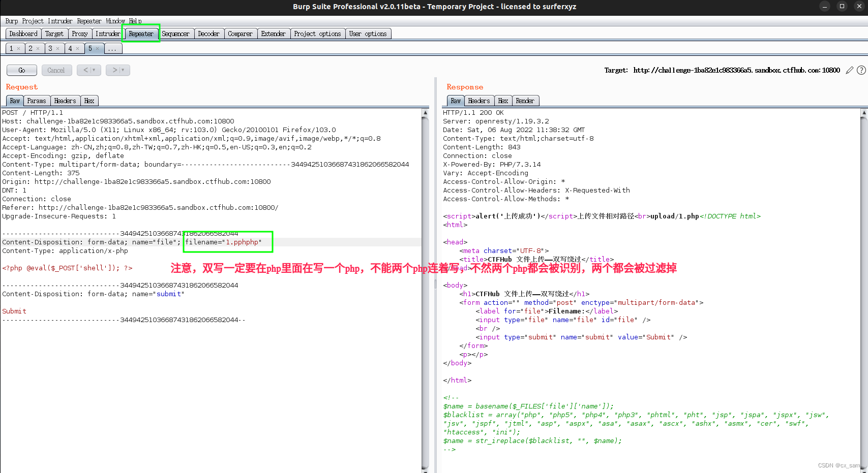Open the Help menu
Screen dimensions: 868x473
click(x=135, y=21)
